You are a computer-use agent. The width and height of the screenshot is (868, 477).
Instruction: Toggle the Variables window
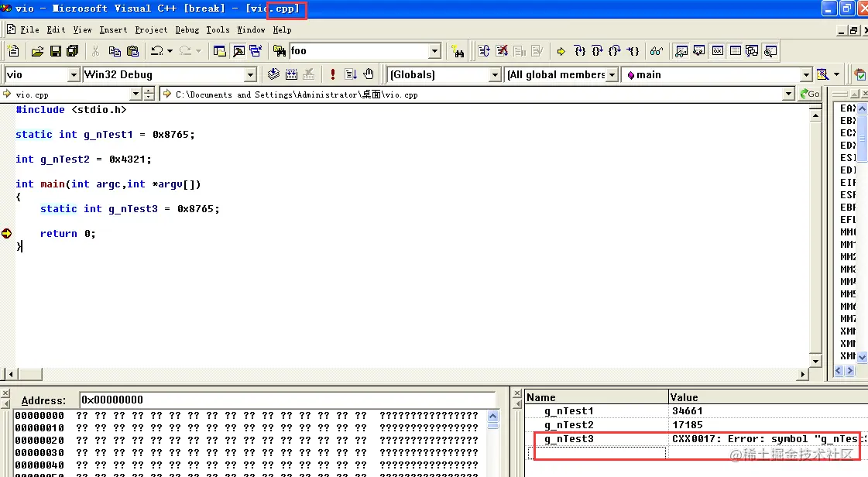(699, 51)
